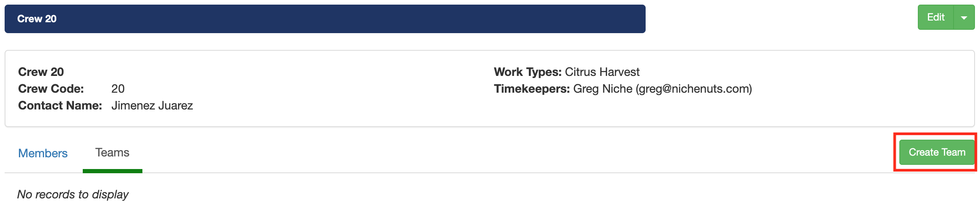The width and height of the screenshot is (980, 203).
Task: Select the crew code value 20
Action: pos(118,88)
